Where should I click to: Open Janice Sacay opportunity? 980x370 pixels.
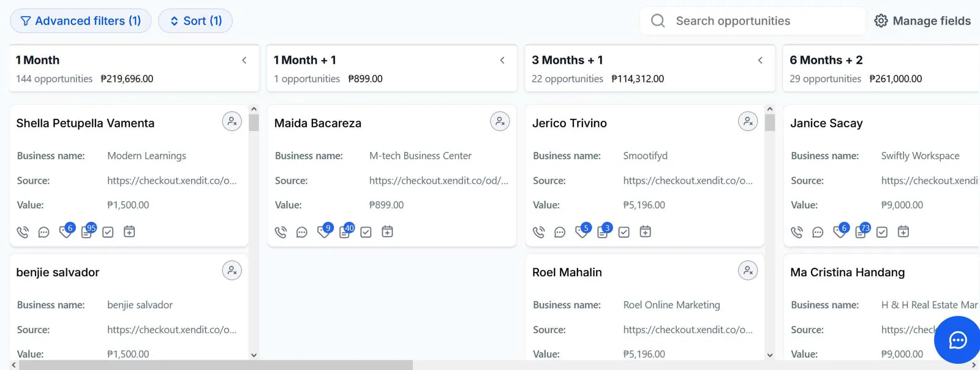(x=826, y=123)
